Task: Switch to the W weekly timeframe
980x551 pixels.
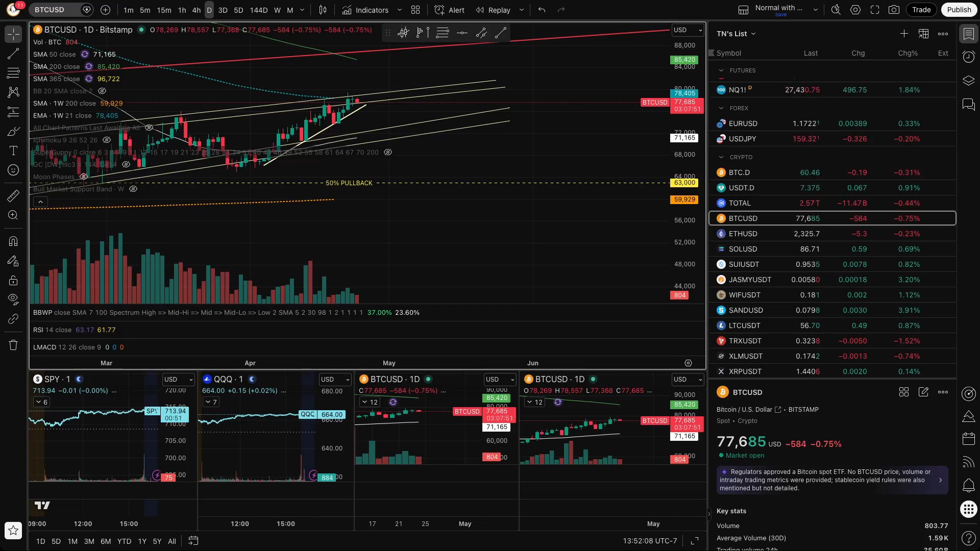Action: (277, 10)
